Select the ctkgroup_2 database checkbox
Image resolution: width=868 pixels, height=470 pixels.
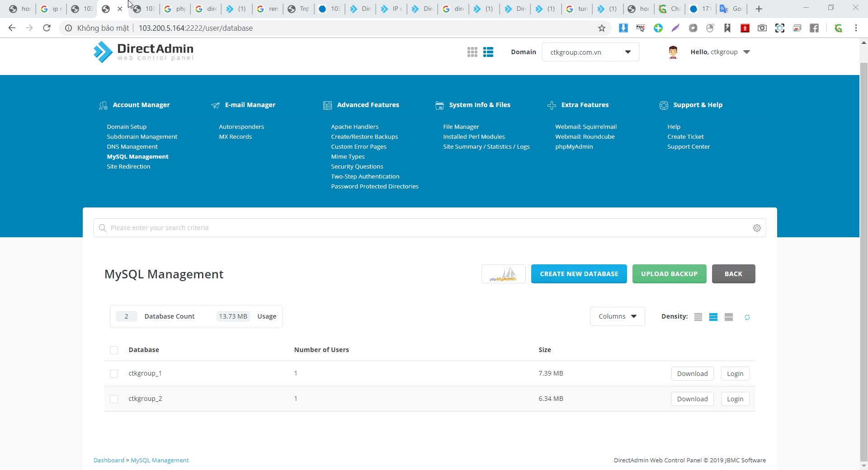114,399
